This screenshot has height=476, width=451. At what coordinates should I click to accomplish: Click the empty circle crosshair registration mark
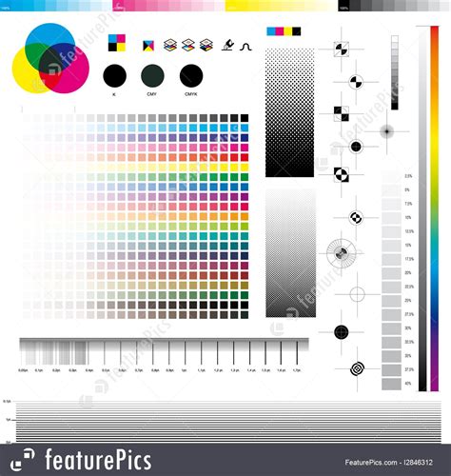point(358,294)
